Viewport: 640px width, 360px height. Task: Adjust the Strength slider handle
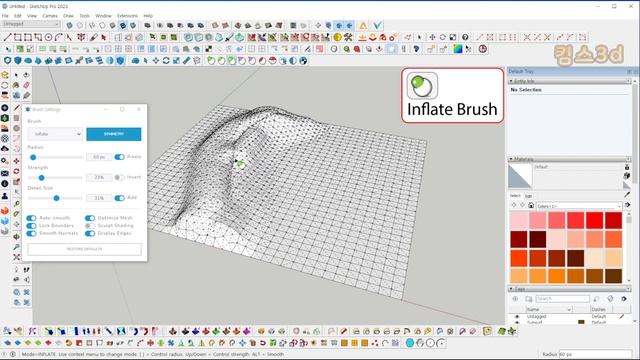pyautogui.click(x=41, y=178)
